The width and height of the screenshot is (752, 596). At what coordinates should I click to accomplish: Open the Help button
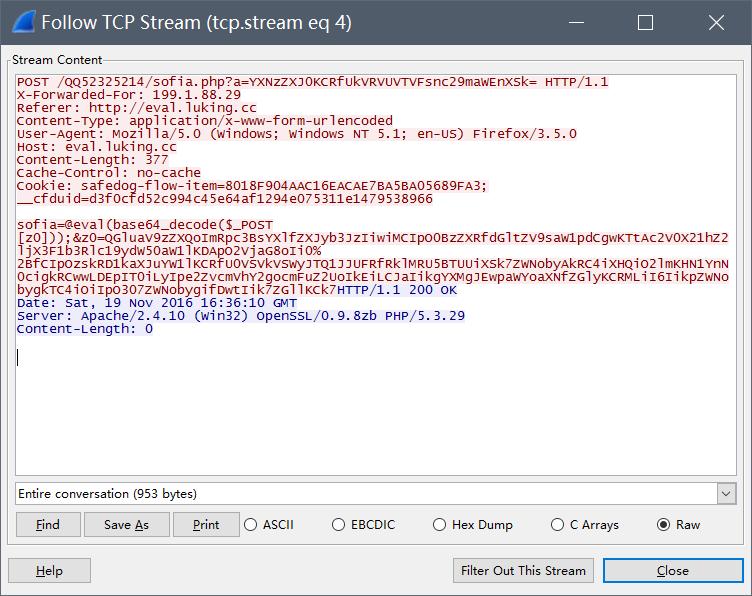pos(49,571)
